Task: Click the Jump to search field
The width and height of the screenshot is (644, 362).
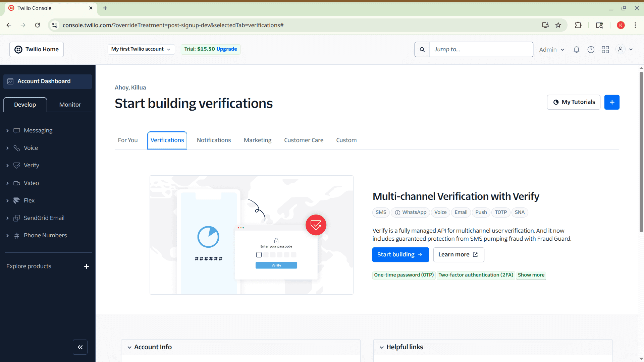Action: 481,50
